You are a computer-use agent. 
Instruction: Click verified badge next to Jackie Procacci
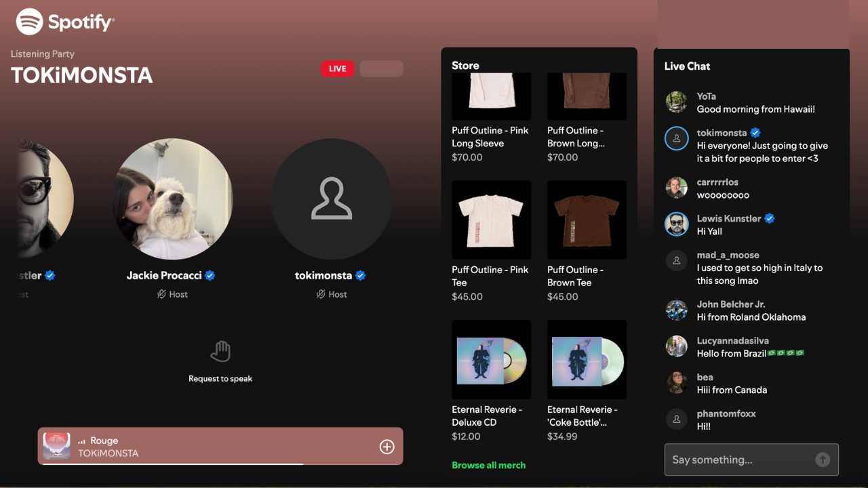(x=210, y=275)
